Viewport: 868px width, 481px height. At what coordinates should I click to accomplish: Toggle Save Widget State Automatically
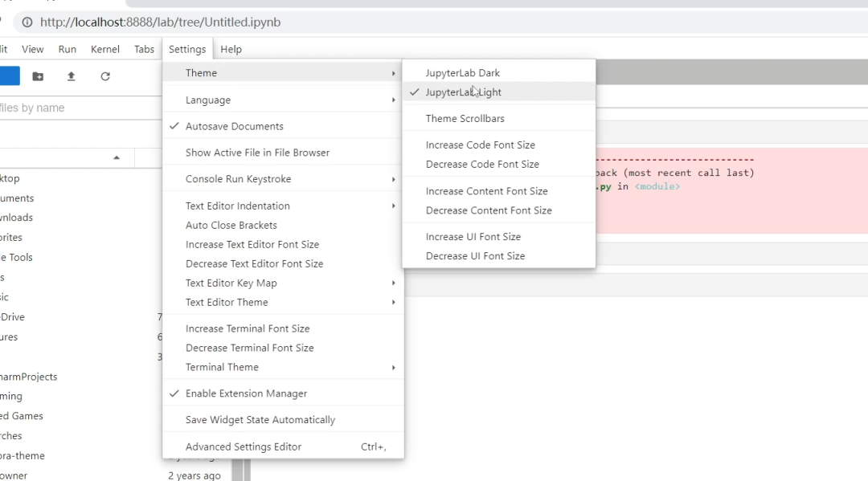pyautogui.click(x=283, y=420)
